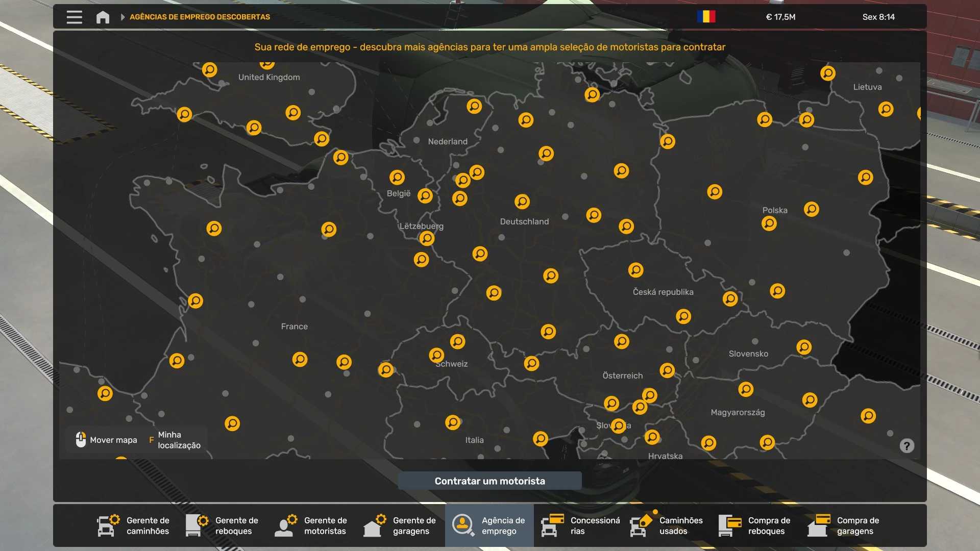Select agency marker above Česká republika
Image resolution: width=980 pixels, height=551 pixels.
pos(635,270)
